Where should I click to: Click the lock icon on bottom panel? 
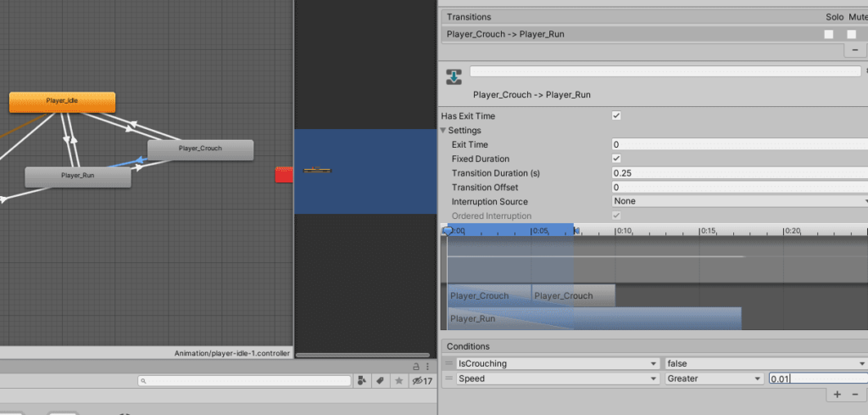click(x=416, y=366)
